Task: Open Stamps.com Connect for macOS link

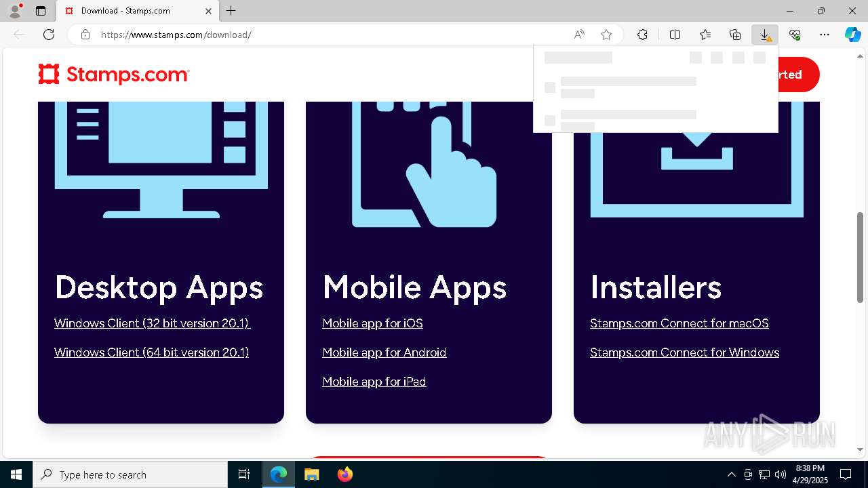Action: point(679,323)
